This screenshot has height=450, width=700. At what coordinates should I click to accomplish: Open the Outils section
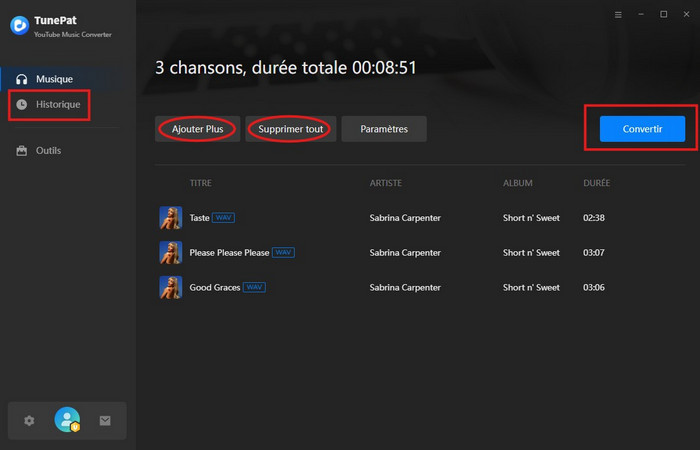click(x=48, y=151)
